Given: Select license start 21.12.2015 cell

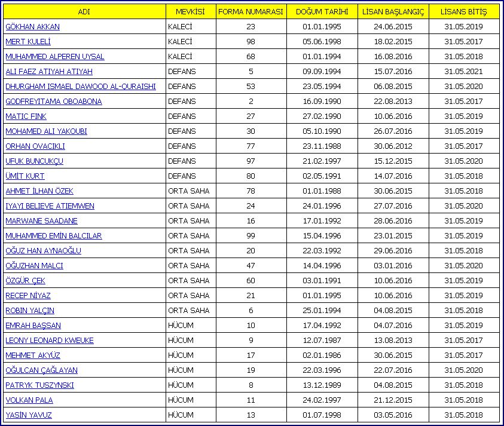Looking at the screenshot, I should point(393,400).
